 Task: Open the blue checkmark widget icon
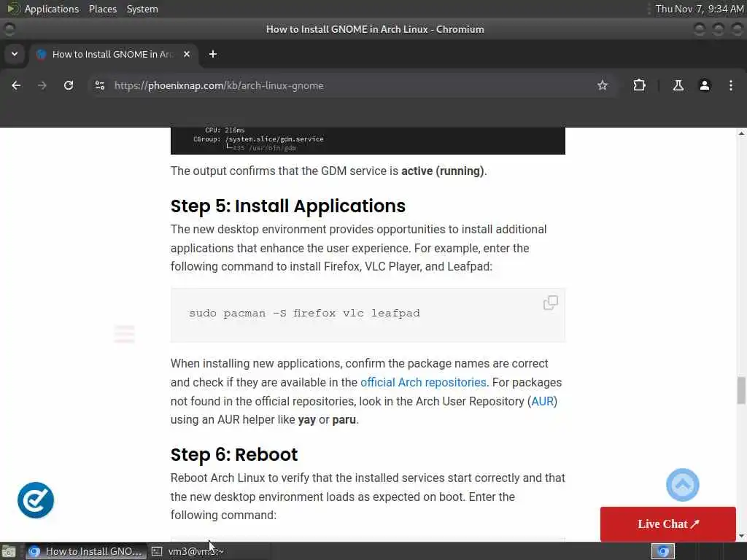[36, 500]
